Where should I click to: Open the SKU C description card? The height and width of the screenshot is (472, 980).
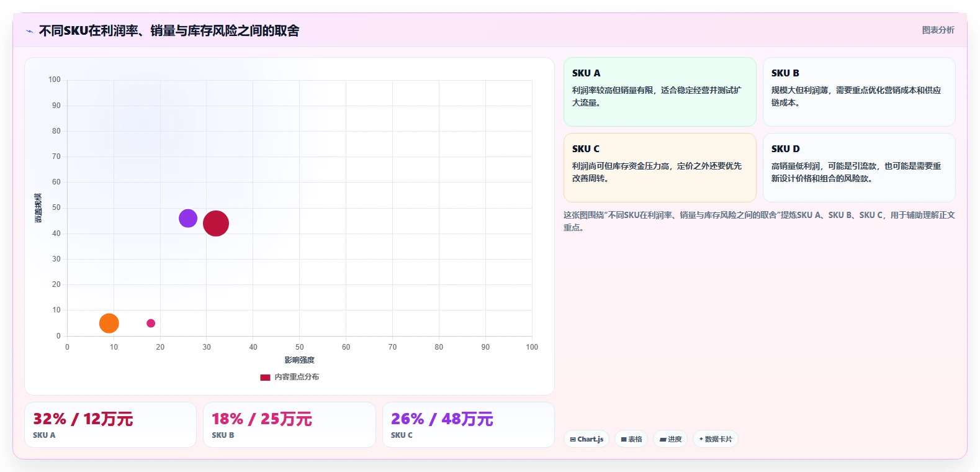pyautogui.click(x=660, y=168)
